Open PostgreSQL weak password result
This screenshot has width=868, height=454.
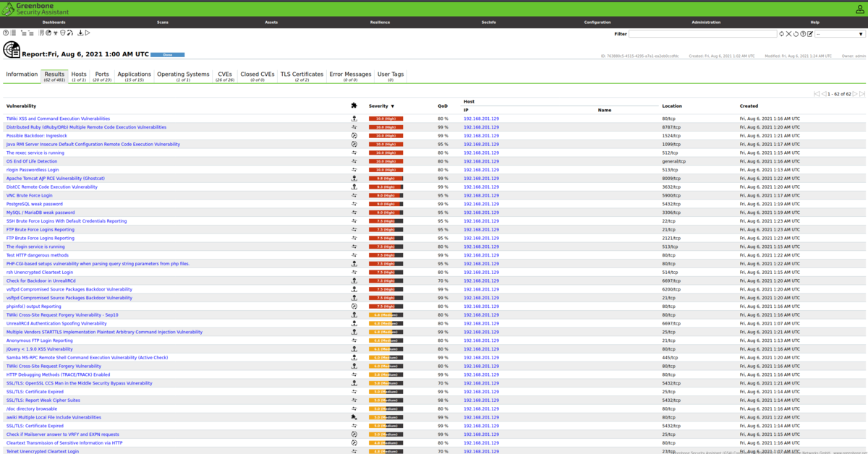click(x=35, y=204)
